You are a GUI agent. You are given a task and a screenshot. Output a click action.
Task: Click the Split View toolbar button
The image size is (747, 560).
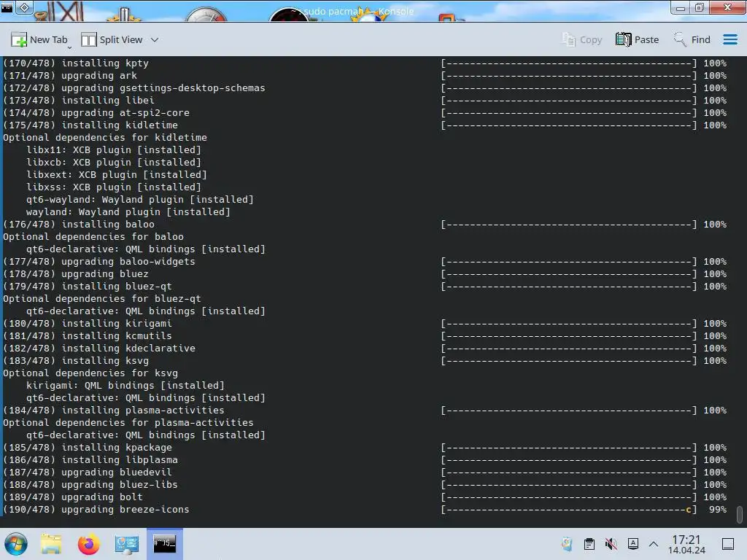point(112,40)
